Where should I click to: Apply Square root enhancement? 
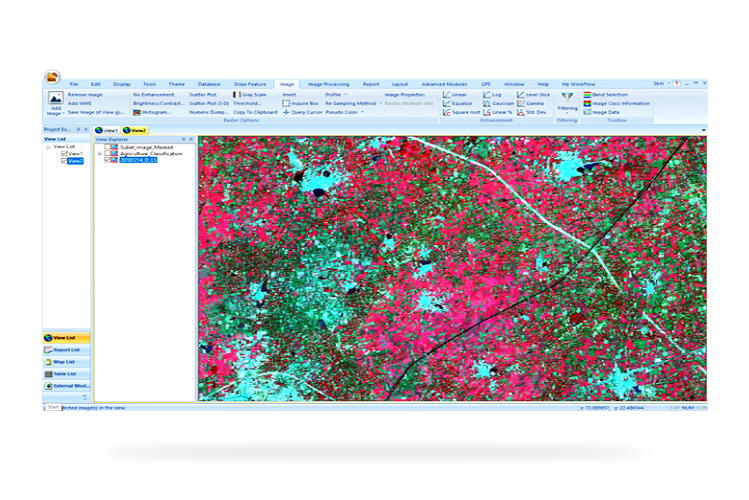[x=461, y=112]
